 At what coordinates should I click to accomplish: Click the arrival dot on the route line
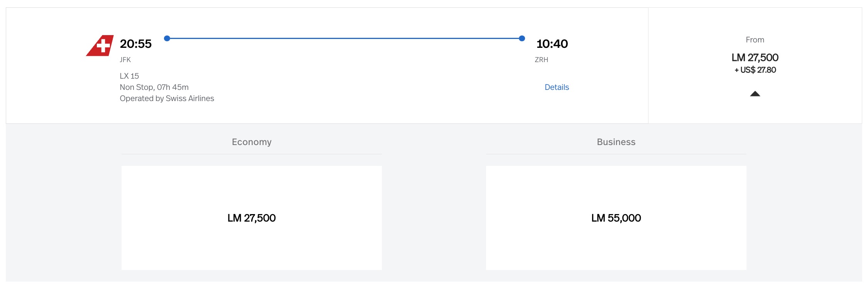(x=522, y=38)
